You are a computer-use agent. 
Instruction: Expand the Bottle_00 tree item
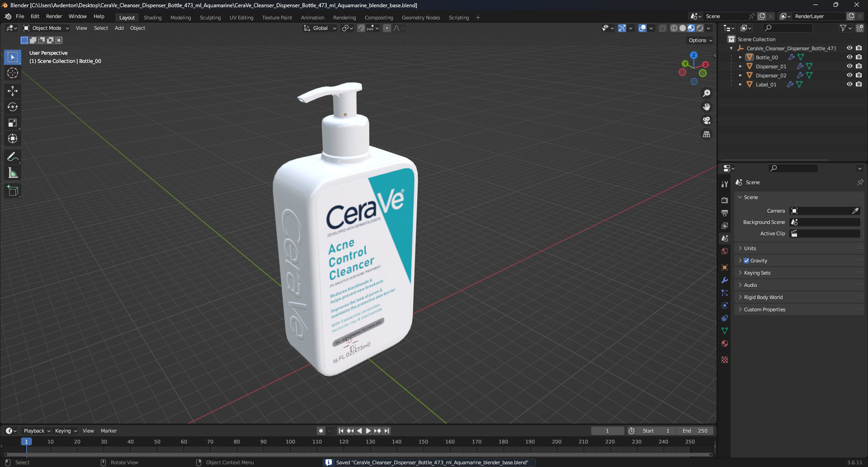pyautogui.click(x=740, y=57)
